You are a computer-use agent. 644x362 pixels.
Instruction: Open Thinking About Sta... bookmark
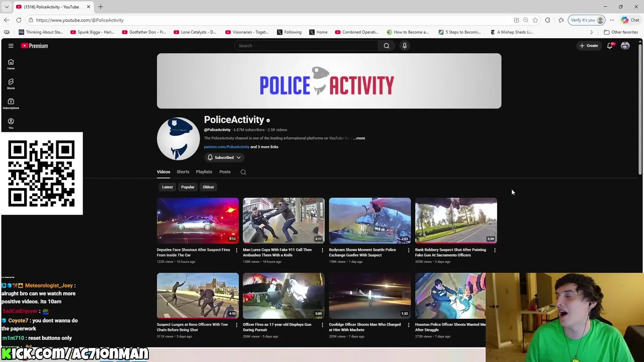(41, 32)
